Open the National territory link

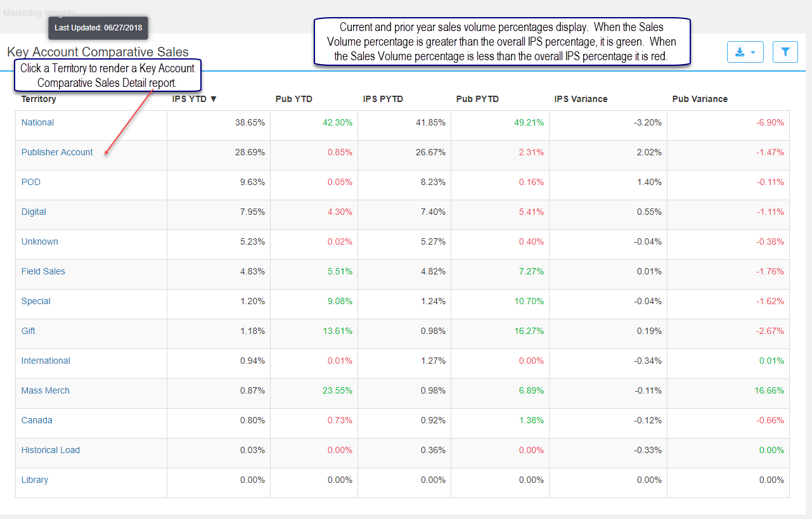pos(37,122)
